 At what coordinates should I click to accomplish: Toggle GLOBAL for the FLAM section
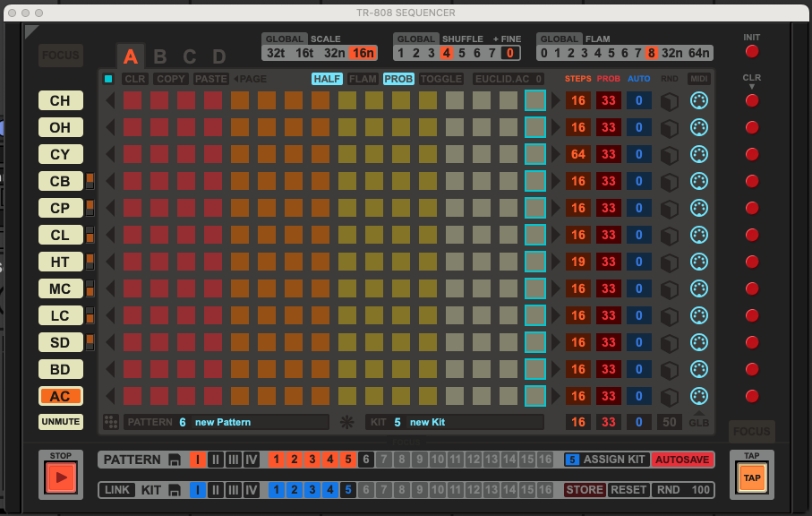click(560, 39)
